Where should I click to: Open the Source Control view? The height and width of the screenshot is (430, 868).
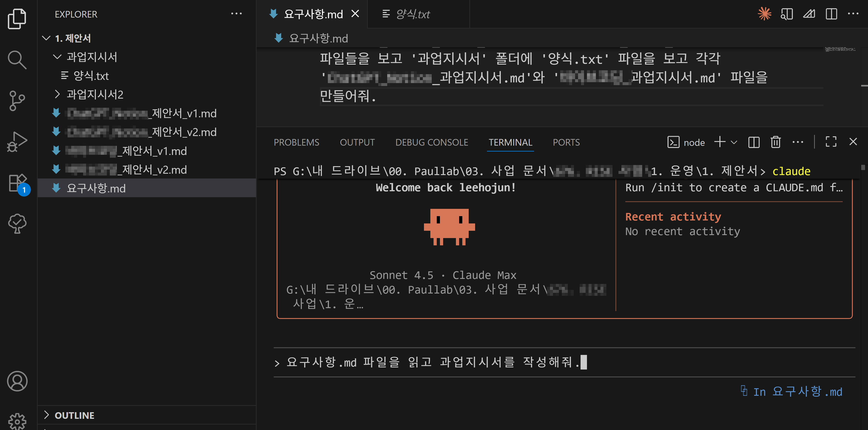click(17, 100)
